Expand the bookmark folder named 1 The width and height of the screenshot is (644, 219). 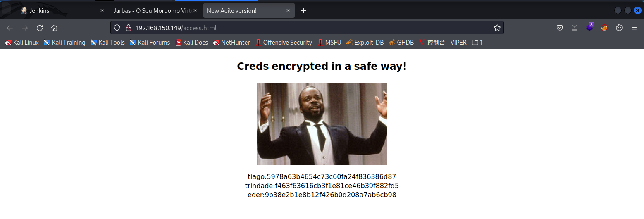[477, 43]
